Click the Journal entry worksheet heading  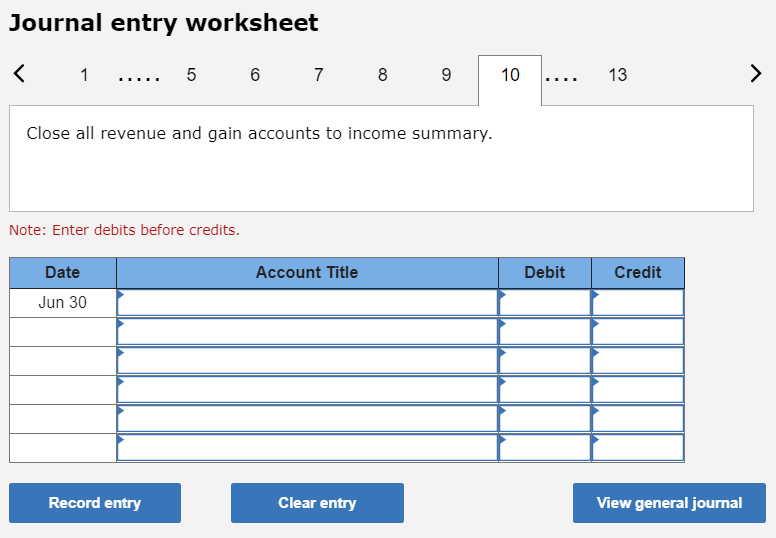[x=163, y=23]
